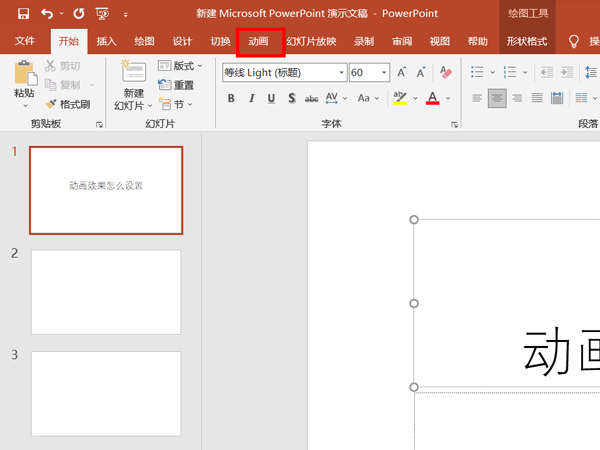Insert a new slide using the New Slide icon
This screenshot has height=450, width=600.
[x=133, y=71]
